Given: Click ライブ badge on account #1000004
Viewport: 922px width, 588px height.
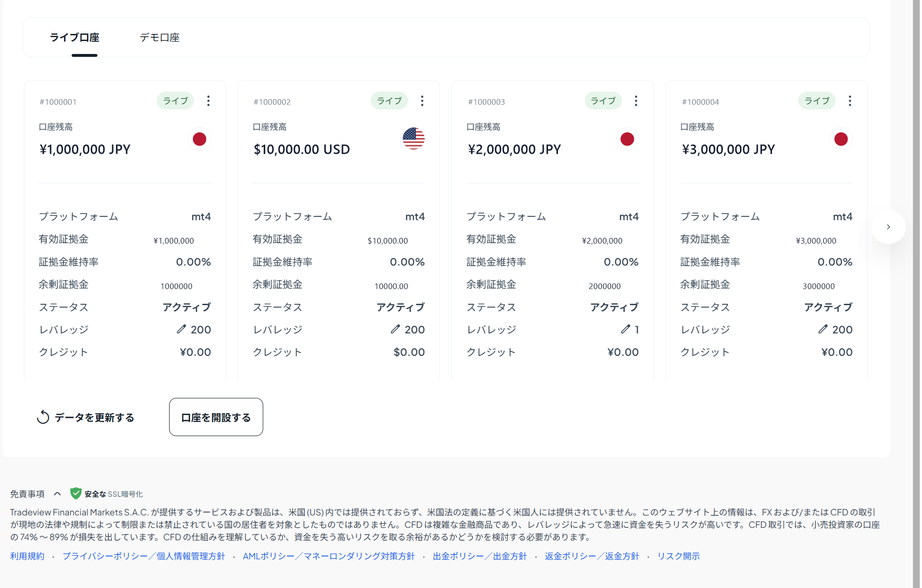Looking at the screenshot, I should (x=817, y=101).
